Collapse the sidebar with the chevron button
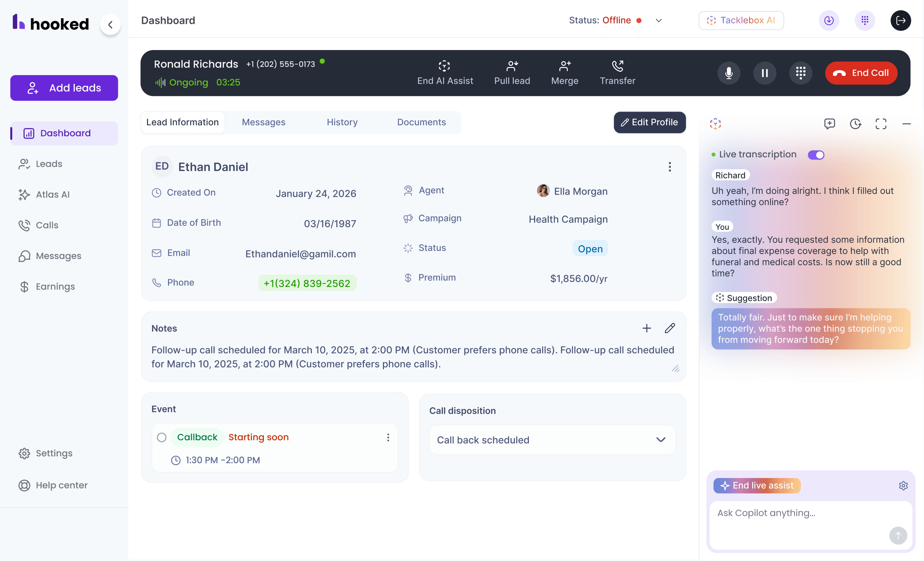Viewport: 924px width, 561px height. click(110, 24)
